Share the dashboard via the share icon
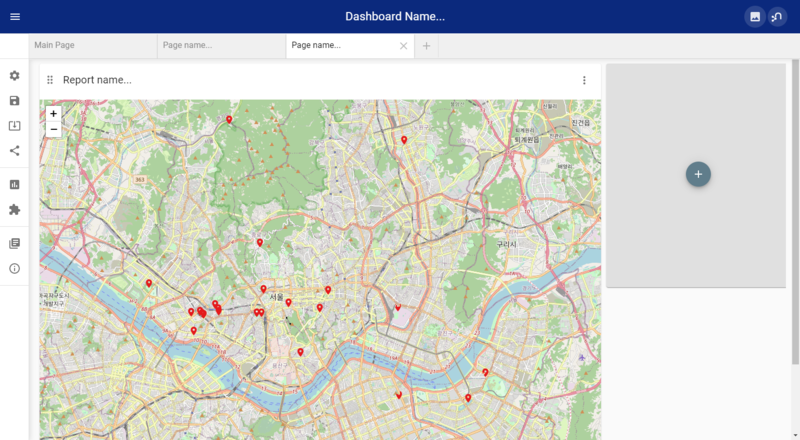 pos(14,151)
